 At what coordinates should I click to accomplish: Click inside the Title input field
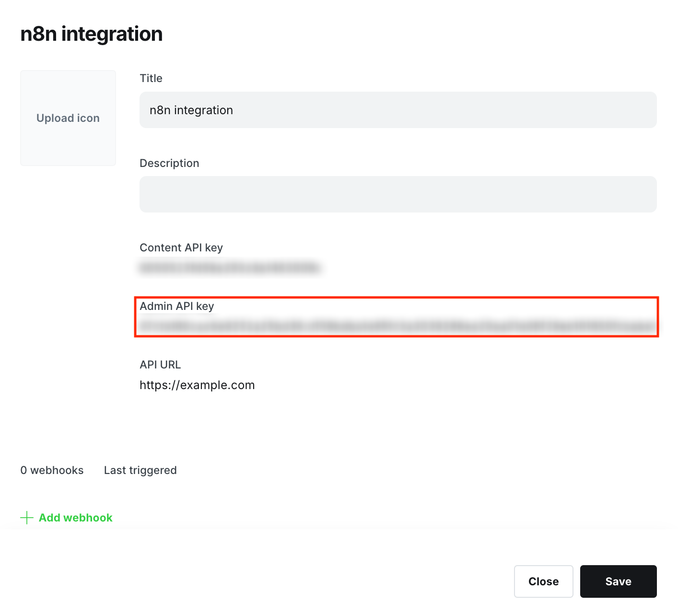397,110
